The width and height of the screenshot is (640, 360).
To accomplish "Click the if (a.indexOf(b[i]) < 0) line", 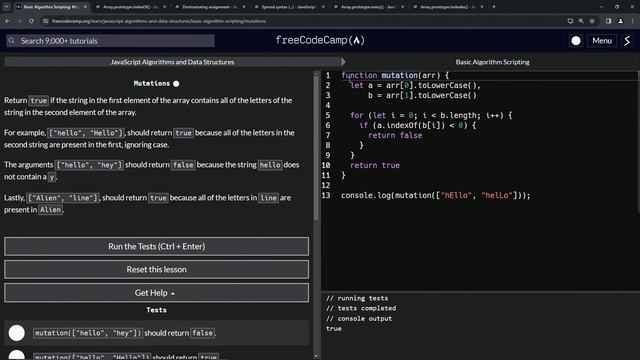I will point(418,125).
